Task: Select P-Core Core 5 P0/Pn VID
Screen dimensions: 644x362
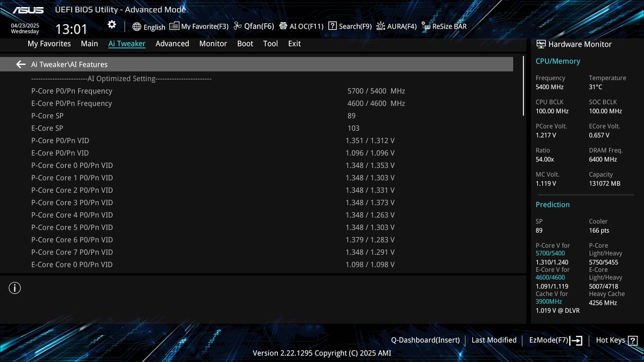Action: click(257, 227)
